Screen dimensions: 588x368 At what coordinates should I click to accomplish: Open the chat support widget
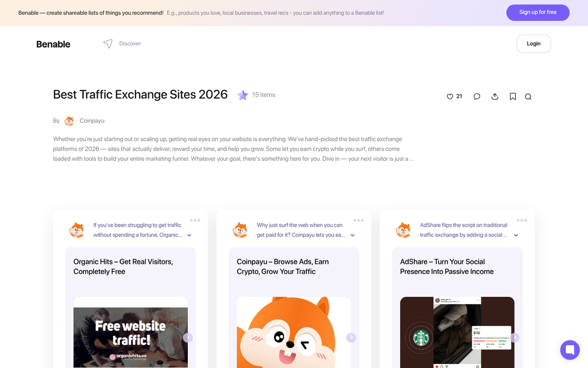[x=569, y=350]
